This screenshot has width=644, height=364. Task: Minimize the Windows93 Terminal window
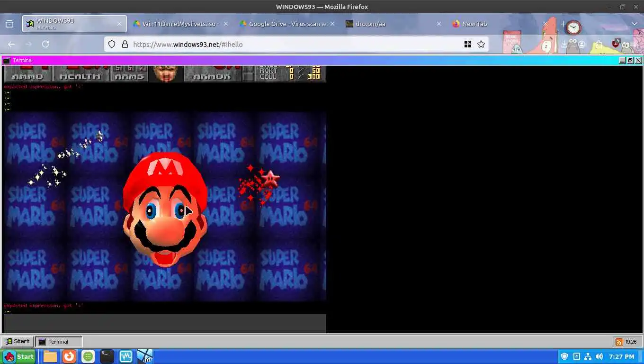[x=622, y=60]
